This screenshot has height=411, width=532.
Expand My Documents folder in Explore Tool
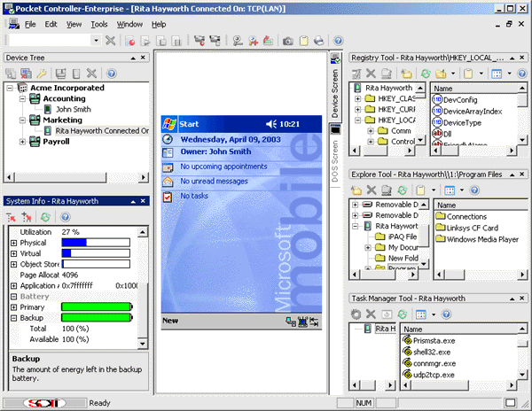(368, 248)
